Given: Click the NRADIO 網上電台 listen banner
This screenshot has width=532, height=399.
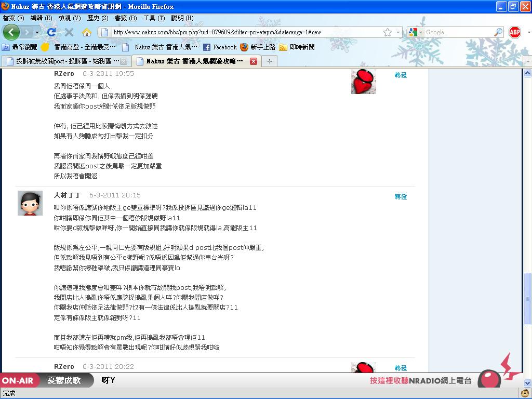Looking at the screenshot, I should (x=421, y=381).
